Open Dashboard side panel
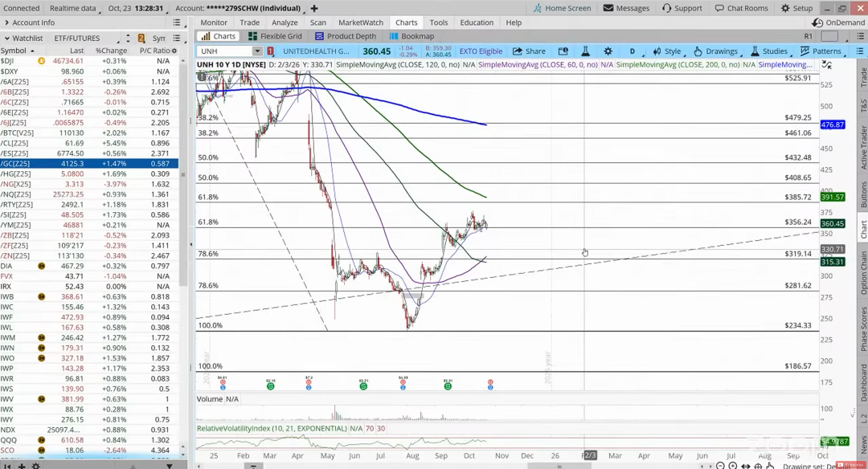The width and height of the screenshot is (868, 469). (x=862, y=382)
